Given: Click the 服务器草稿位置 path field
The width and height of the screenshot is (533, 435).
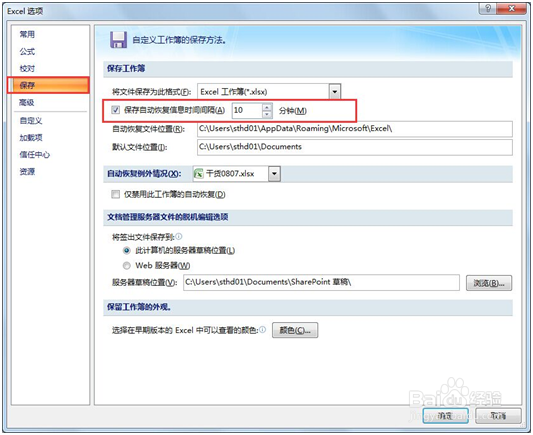Looking at the screenshot, I should 321,282.
